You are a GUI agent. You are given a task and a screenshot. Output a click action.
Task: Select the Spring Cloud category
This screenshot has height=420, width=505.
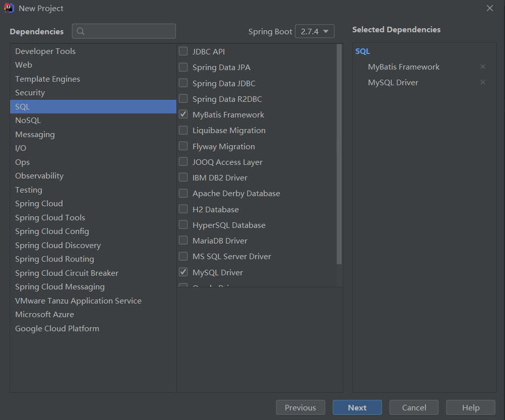(93, 204)
